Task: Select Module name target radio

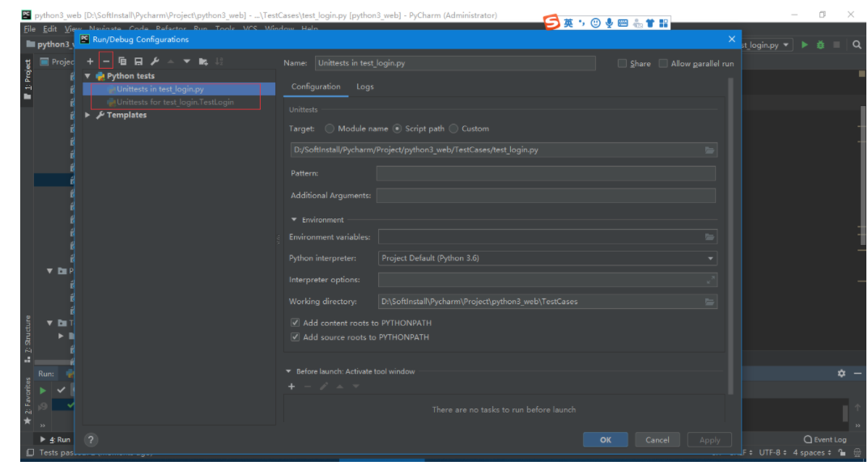Action: tap(330, 129)
